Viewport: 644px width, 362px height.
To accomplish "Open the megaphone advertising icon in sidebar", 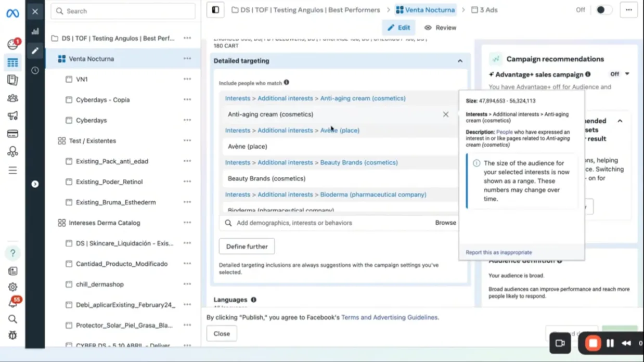I will [12, 116].
